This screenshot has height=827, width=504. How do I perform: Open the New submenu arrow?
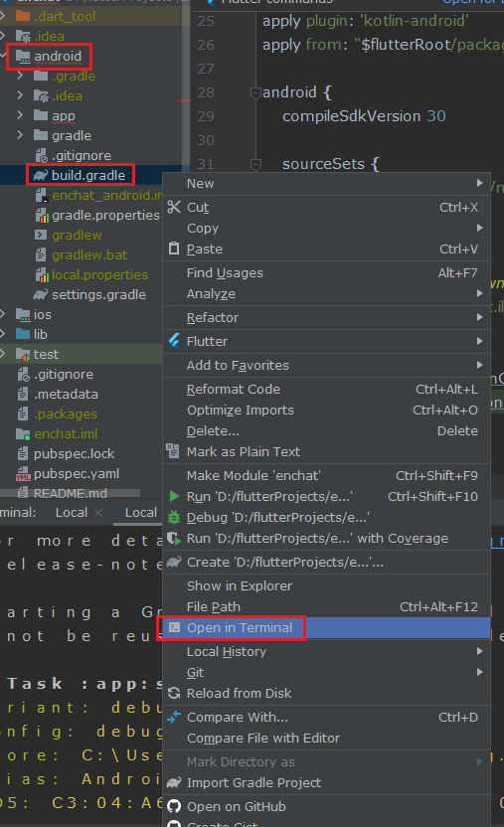point(480,183)
